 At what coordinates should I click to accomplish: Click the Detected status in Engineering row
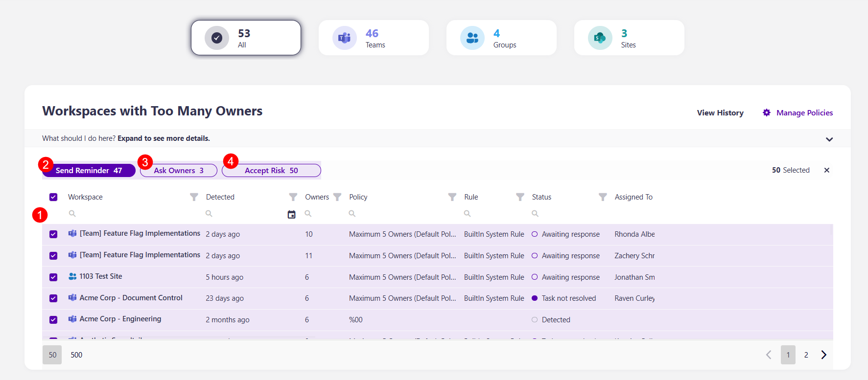pos(556,320)
